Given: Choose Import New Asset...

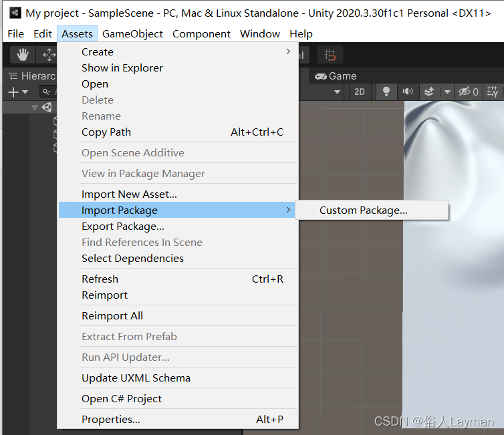Looking at the screenshot, I should 176,194.
